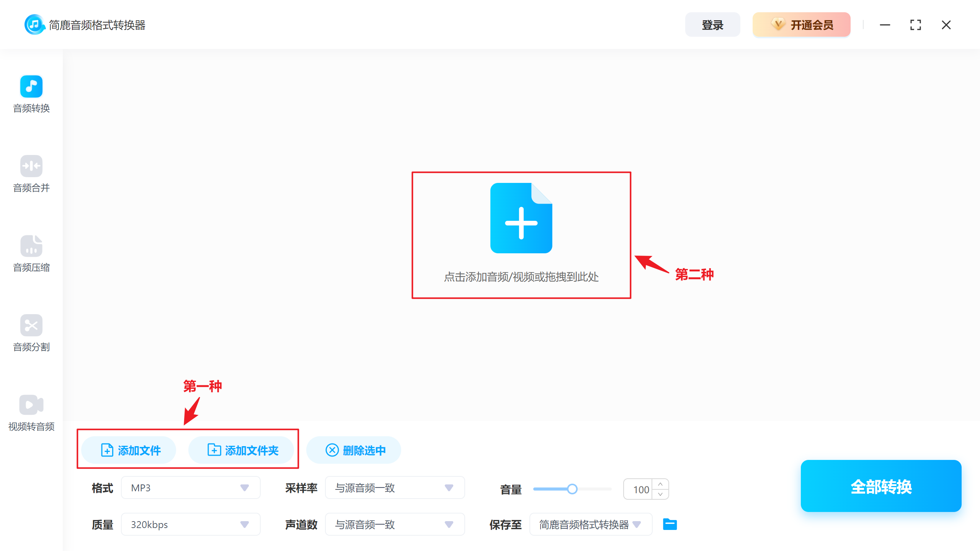Screen dimensions: 980x551
Task: Click the 登录 login button
Action: (x=712, y=24)
